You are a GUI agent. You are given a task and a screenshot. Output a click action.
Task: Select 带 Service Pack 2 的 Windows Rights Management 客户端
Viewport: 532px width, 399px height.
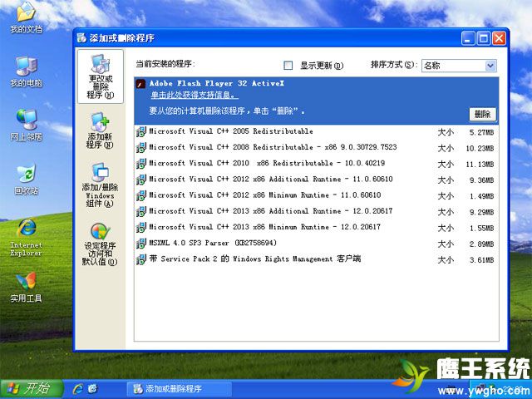(316, 259)
